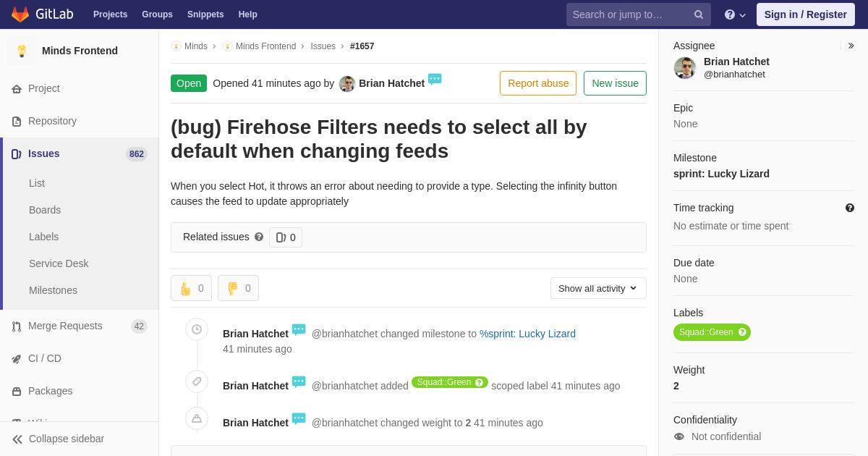Select Boards under Issues
The height and width of the screenshot is (456, 868).
[x=45, y=210]
